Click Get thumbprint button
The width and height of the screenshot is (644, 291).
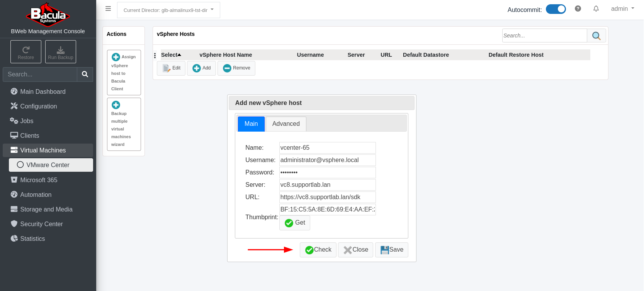click(x=295, y=223)
